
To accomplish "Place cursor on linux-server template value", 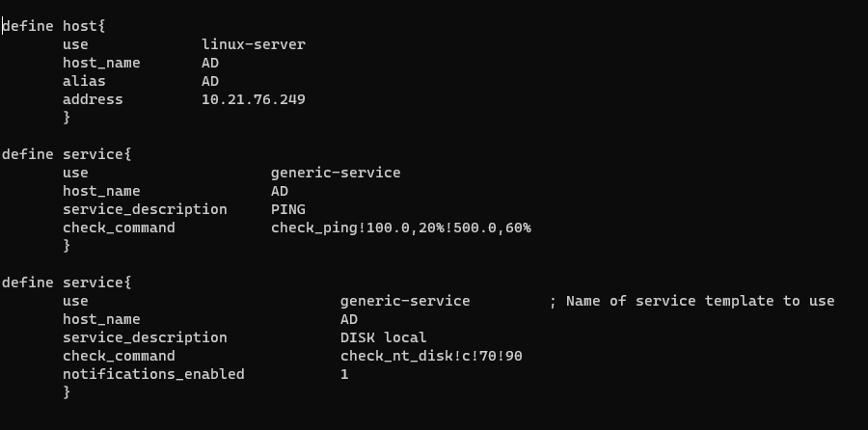I will coord(253,44).
